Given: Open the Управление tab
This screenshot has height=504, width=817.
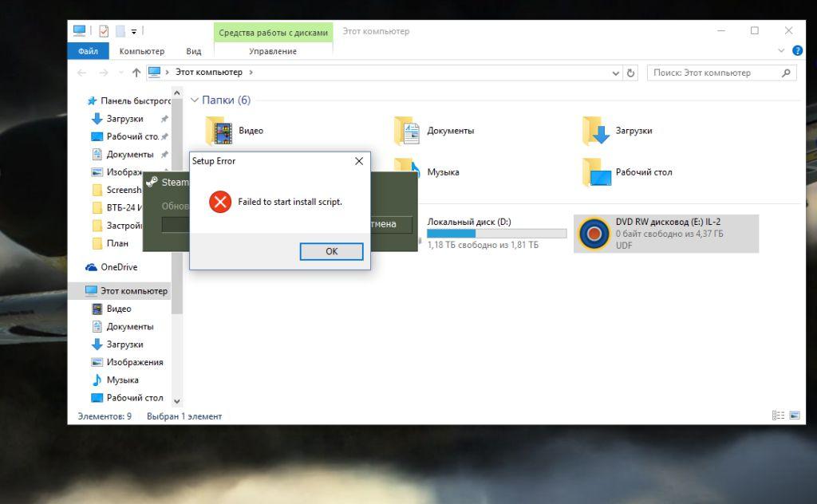Looking at the screenshot, I should 273,51.
